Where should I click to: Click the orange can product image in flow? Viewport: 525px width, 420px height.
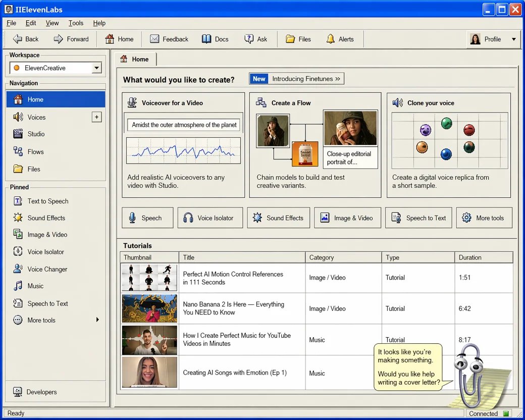click(305, 154)
